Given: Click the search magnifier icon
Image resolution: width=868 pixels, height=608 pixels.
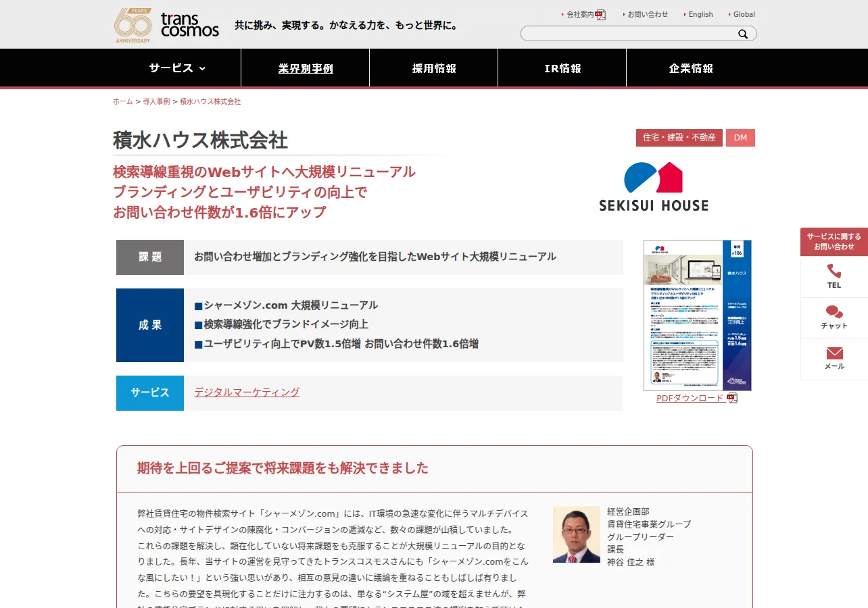Looking at the screenshot, I should 743,34.
